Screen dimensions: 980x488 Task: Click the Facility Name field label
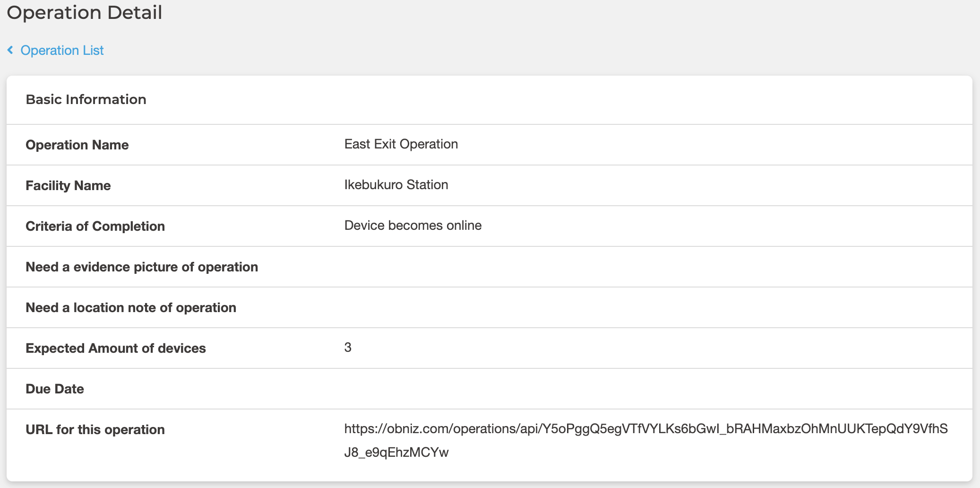[68, 185]
